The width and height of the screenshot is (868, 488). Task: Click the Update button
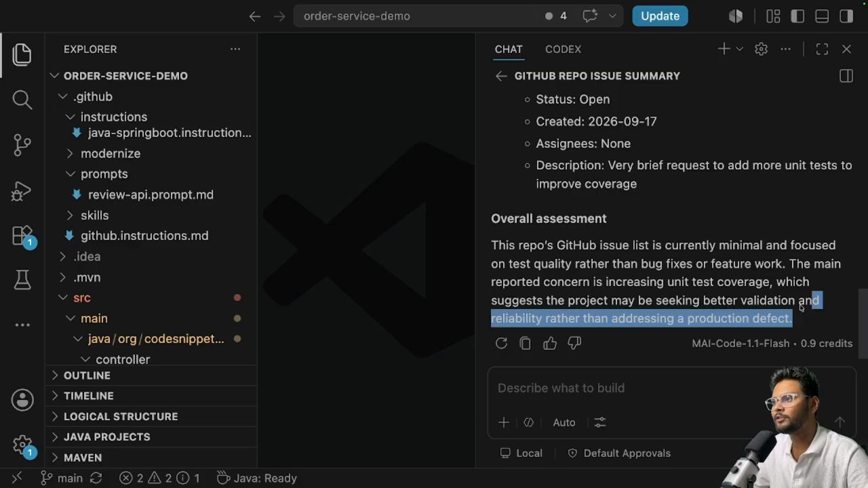[x=660, y=16]
